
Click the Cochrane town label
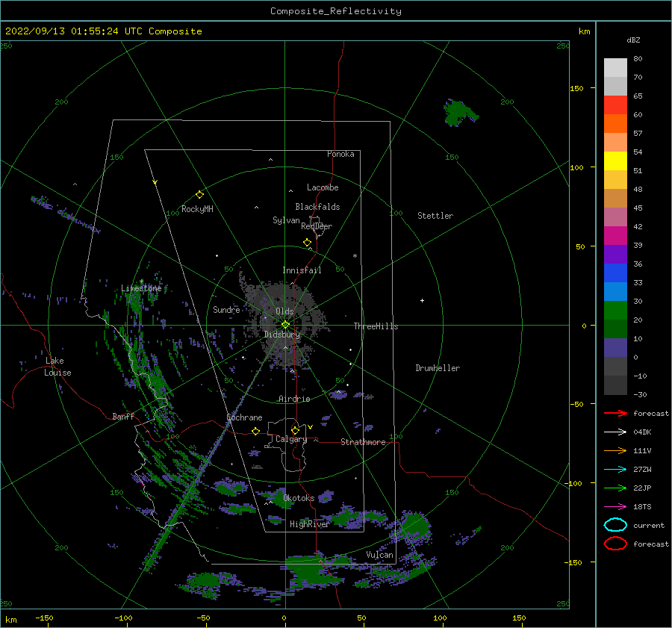tap(244, 417)
